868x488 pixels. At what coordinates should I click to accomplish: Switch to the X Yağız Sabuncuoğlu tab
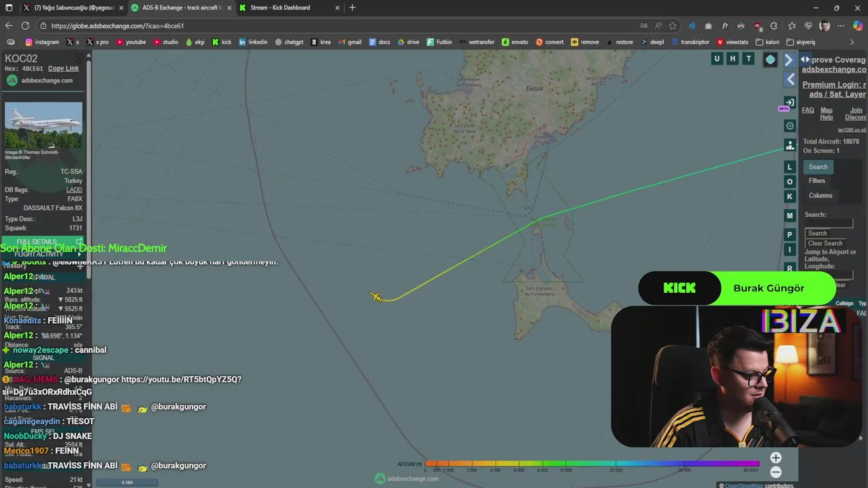73,7
